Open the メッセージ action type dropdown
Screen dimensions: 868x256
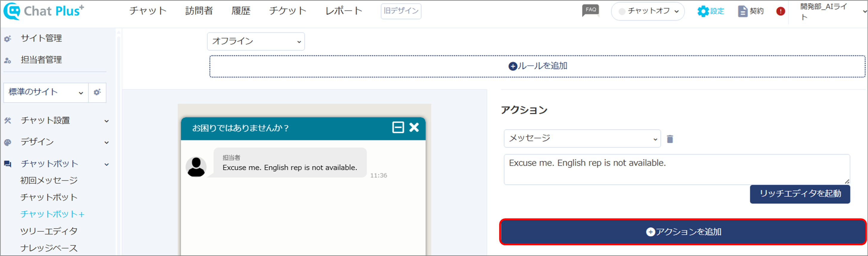pyautogui.click(x=582, y=139)
